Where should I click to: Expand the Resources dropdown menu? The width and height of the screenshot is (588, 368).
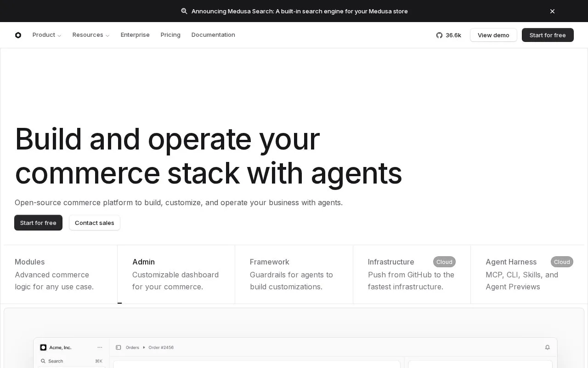tap(91, 35)
